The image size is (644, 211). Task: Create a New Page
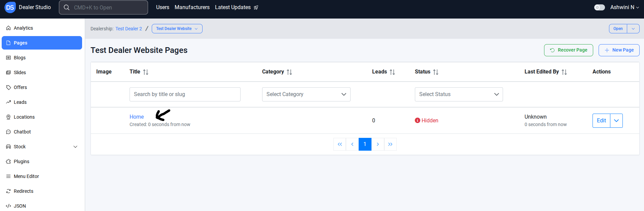pos(619,50)
